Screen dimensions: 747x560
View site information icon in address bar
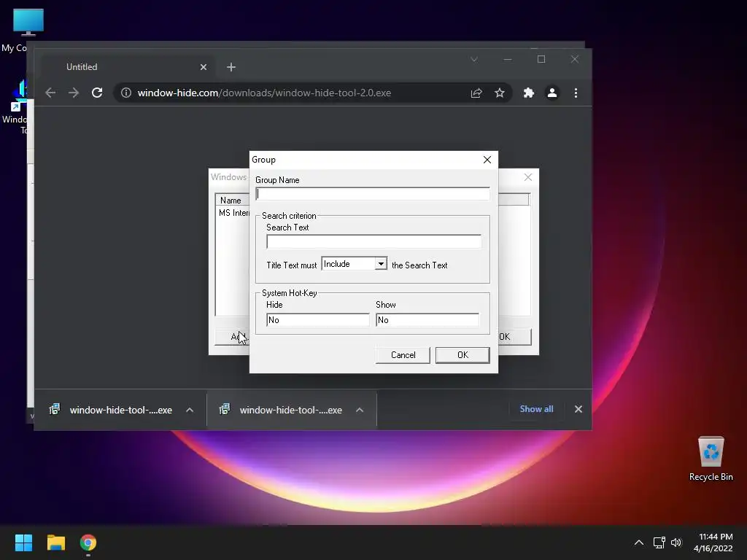125,93
